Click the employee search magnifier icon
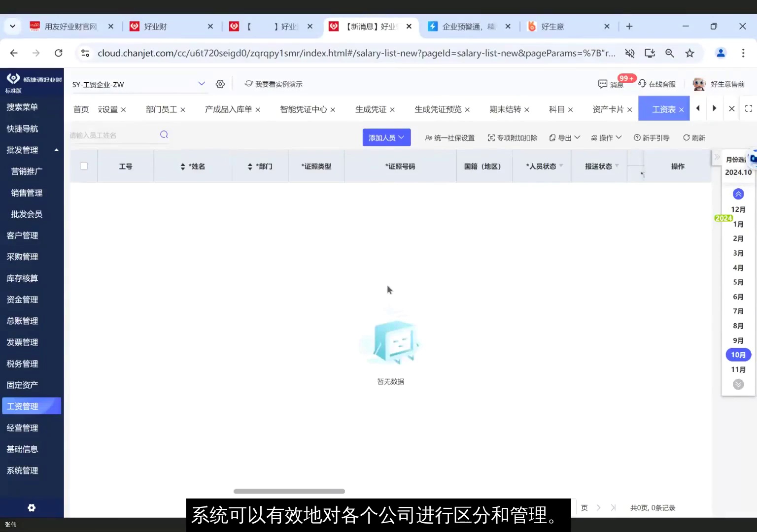757x532 pixels. [163, 134]
